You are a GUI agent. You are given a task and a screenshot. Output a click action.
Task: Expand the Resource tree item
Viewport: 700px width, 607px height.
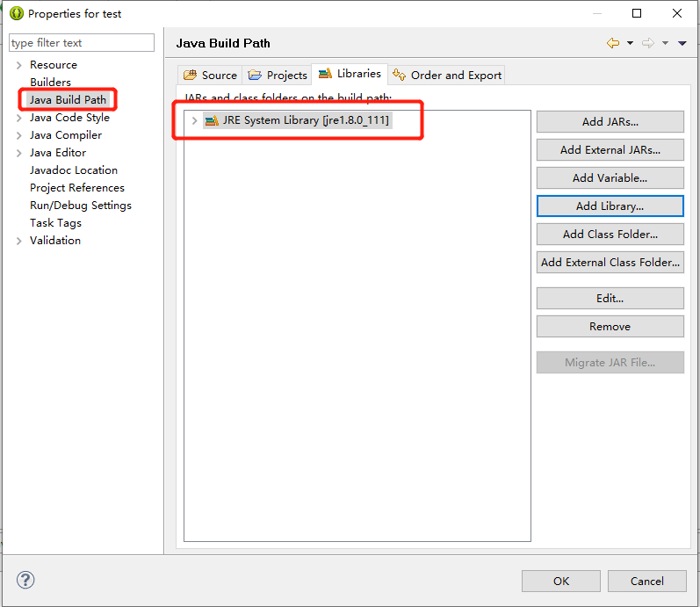pyautogui.click(x=18, y=65)
